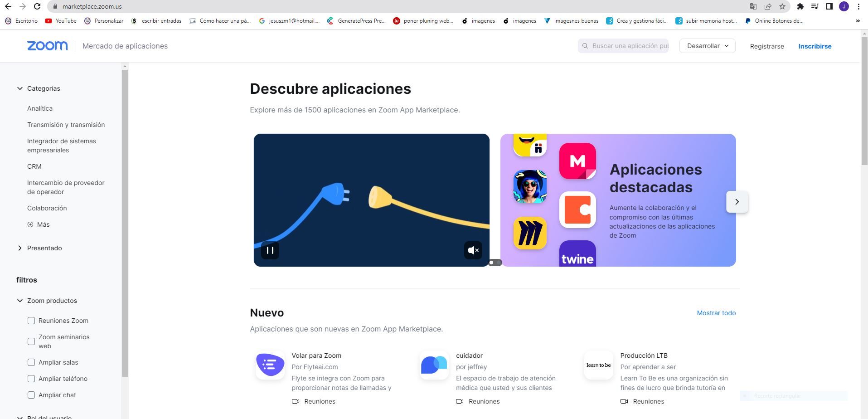Reload the page with the refresh icon
This screenshot has width=868, height=419.
(38, 6)
